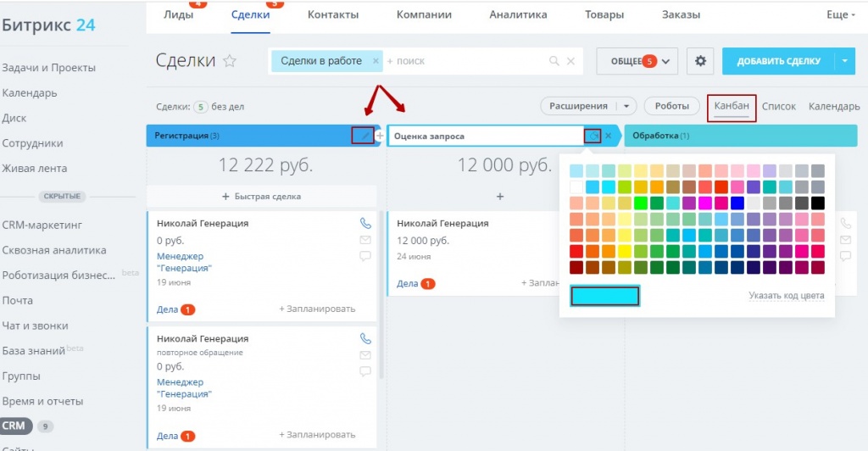This screenshot has height=451, width=868.
Task: Click the Обработка stage header
Action: (741, 136)
